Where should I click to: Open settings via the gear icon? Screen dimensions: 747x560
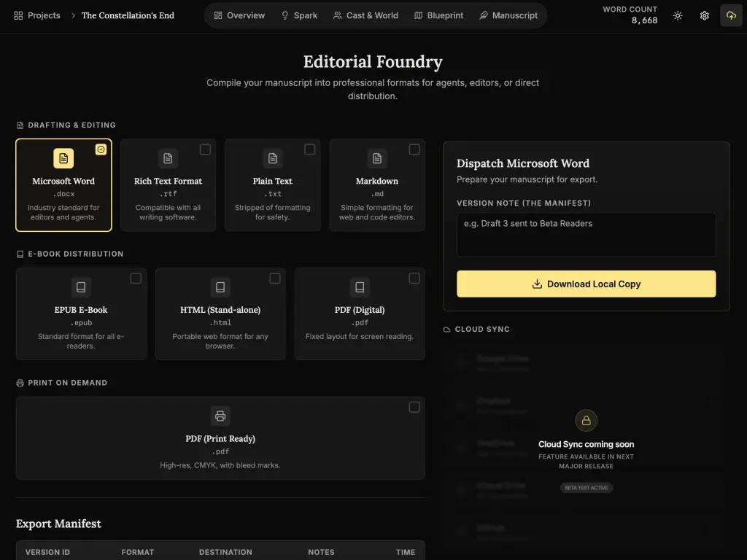pos(704,15)
